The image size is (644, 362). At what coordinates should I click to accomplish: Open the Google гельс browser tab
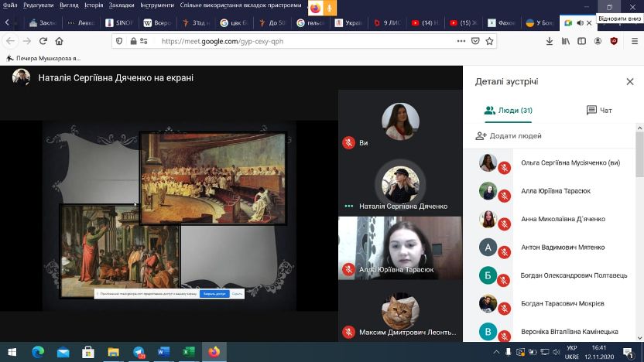(x=310, y=23)
